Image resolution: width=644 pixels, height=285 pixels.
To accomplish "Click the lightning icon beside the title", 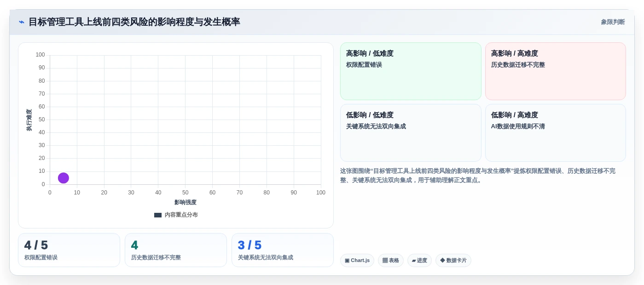I will click(22, 22).
